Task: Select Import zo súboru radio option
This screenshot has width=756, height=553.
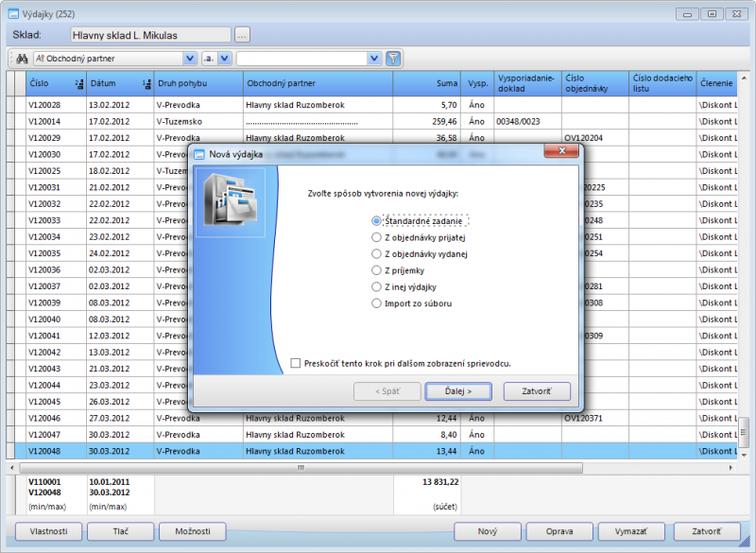Action: pos(377,303)
